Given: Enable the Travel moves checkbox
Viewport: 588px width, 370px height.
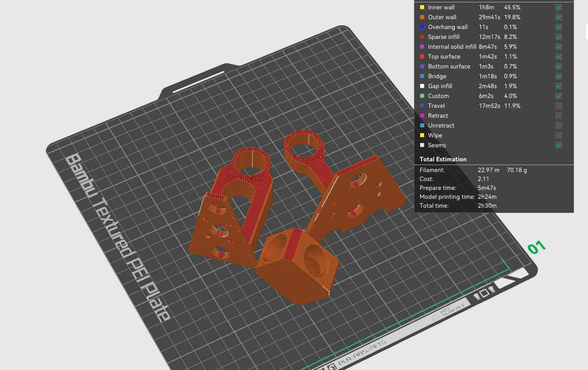Looking at the screenshot, I should click(x=558, y=106).
